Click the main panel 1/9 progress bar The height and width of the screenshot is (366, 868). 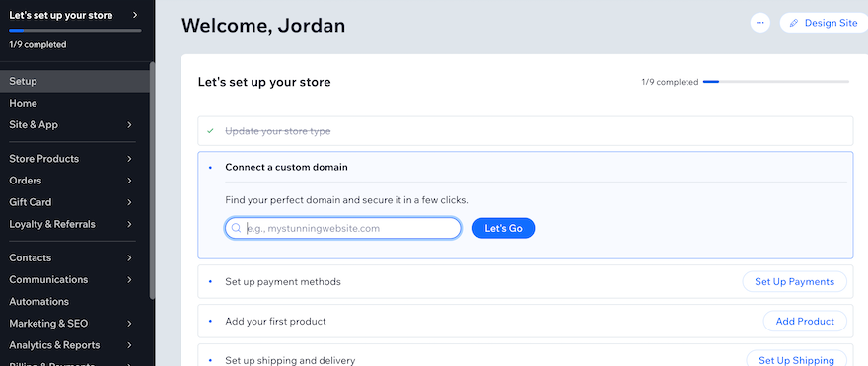(x=776, y=82)
